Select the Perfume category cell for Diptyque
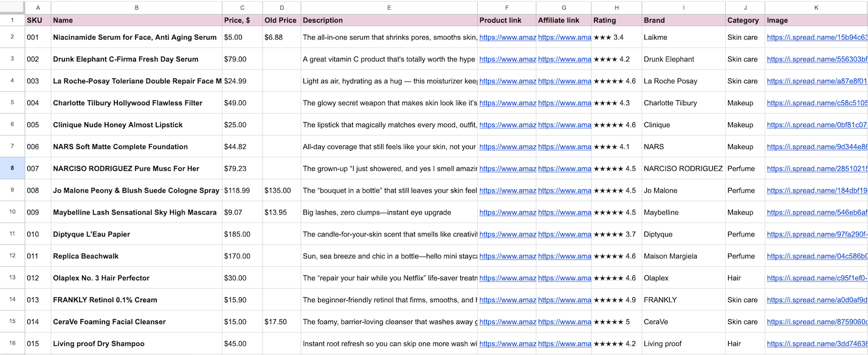The width and height of the screenshot is (868, 355). (745, 234)
